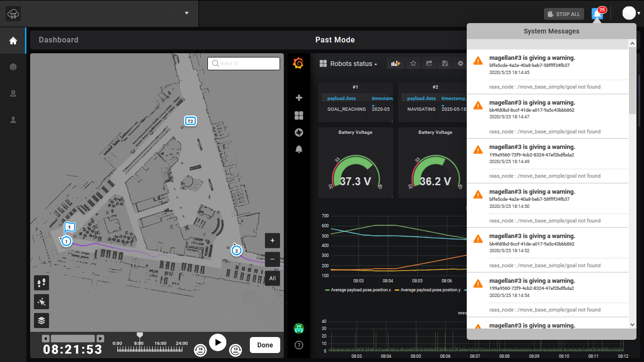This screenshot has width=644, height=362.
Task: Click the Share dashboard icon
Action: (x=429, y=63)
